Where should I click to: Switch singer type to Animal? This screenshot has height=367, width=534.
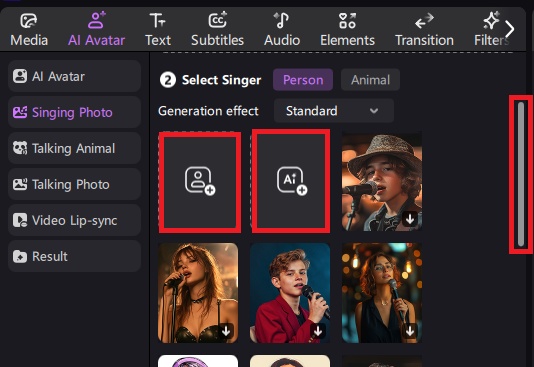pos(370,80)
